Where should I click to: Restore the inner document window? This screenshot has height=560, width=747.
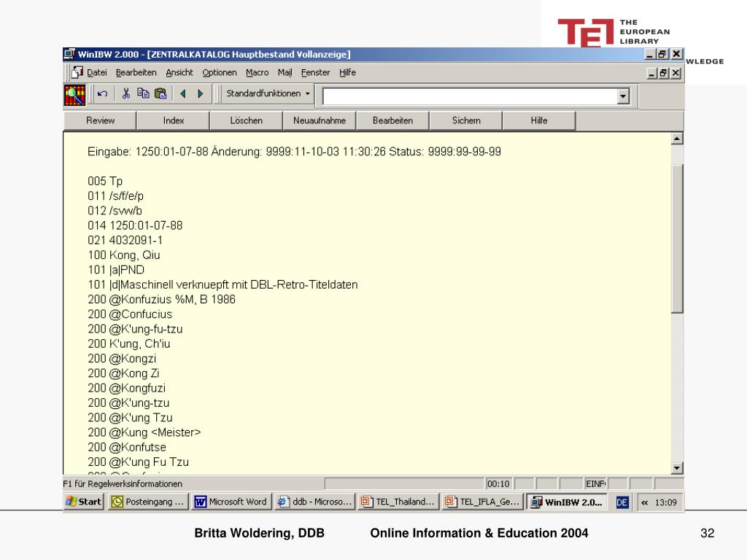click(x=664, y=74)
